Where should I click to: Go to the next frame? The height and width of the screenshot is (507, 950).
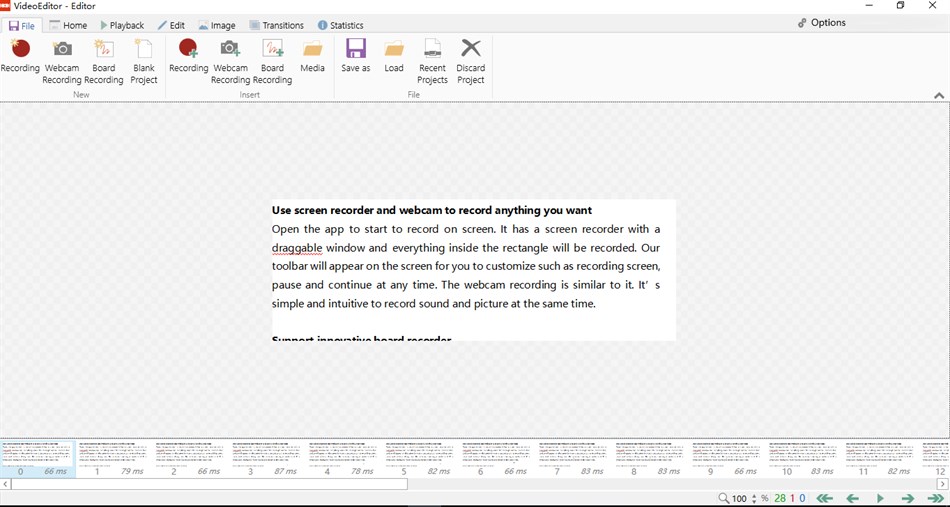(908, 499)
